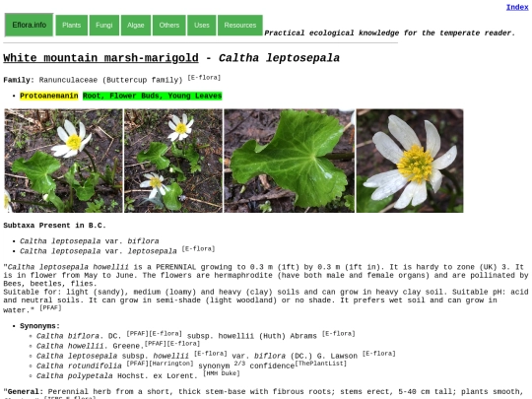Click ThePlantList reference after confidence
This screenshot has height=399, width=532.
click(x=320, y=364)
